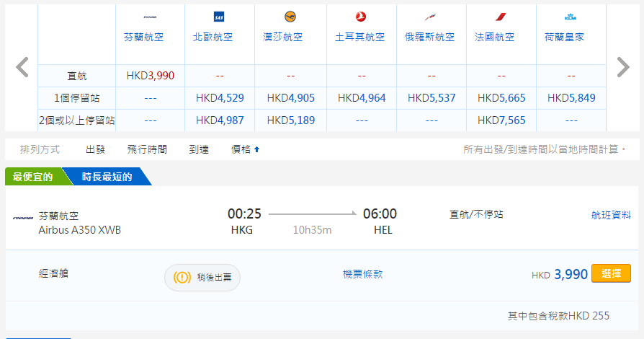Sort flights by 飛行時間 duration

click(x=147, y=149)
